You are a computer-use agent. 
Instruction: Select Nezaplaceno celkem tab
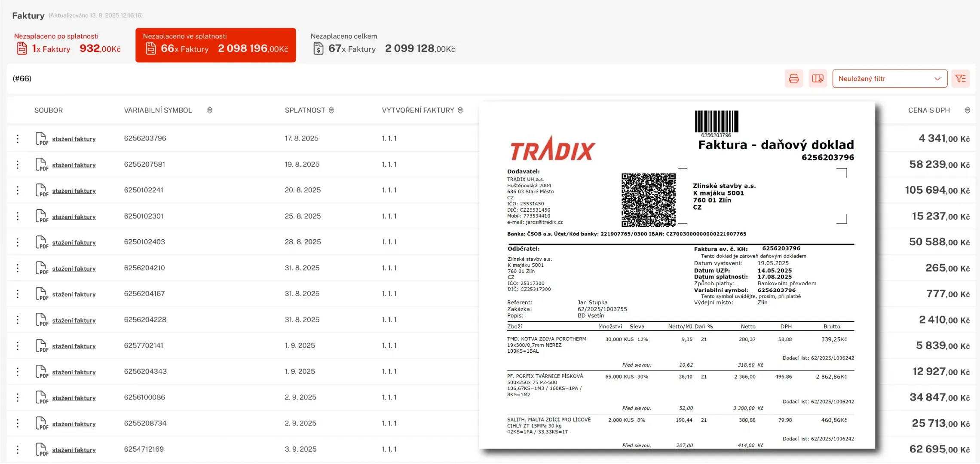click(383, 44)
